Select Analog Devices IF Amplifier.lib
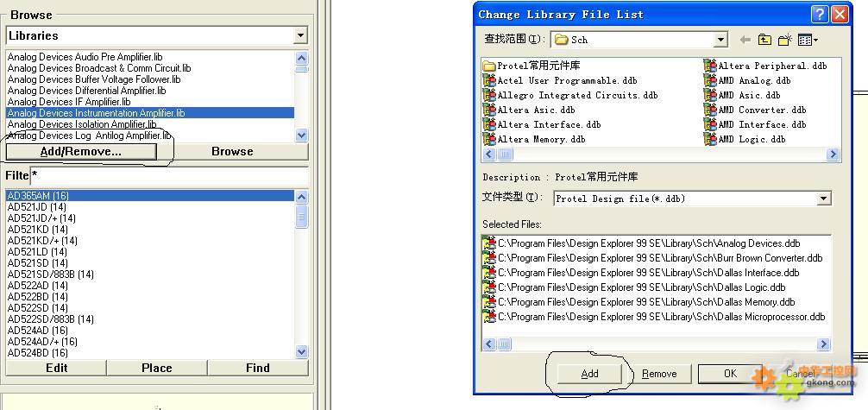The height and width of the screenshot is (410, 868). click(x=69, y=102)
